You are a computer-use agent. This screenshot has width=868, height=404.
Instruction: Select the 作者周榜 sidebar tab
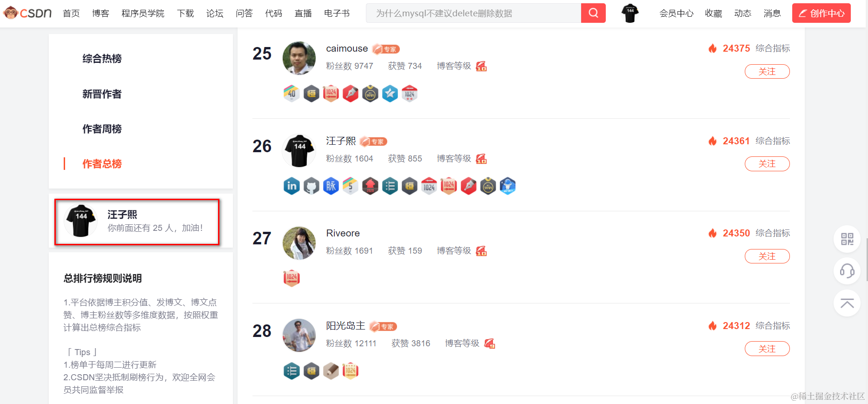(x=102, y=129)
